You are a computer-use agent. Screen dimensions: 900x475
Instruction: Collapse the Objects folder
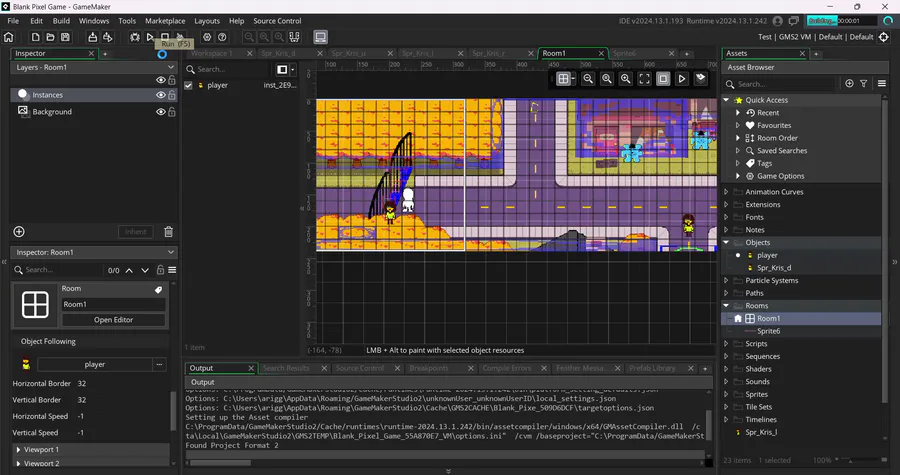coord(726,243)
